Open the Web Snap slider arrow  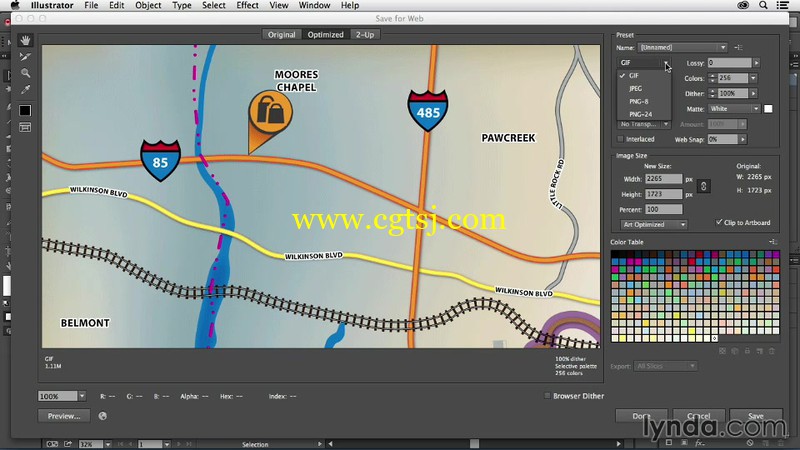click(x=743, y=139)
